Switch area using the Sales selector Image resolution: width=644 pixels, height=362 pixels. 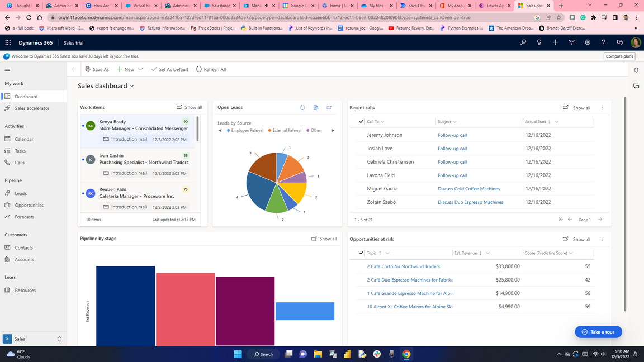click(34, 339)
